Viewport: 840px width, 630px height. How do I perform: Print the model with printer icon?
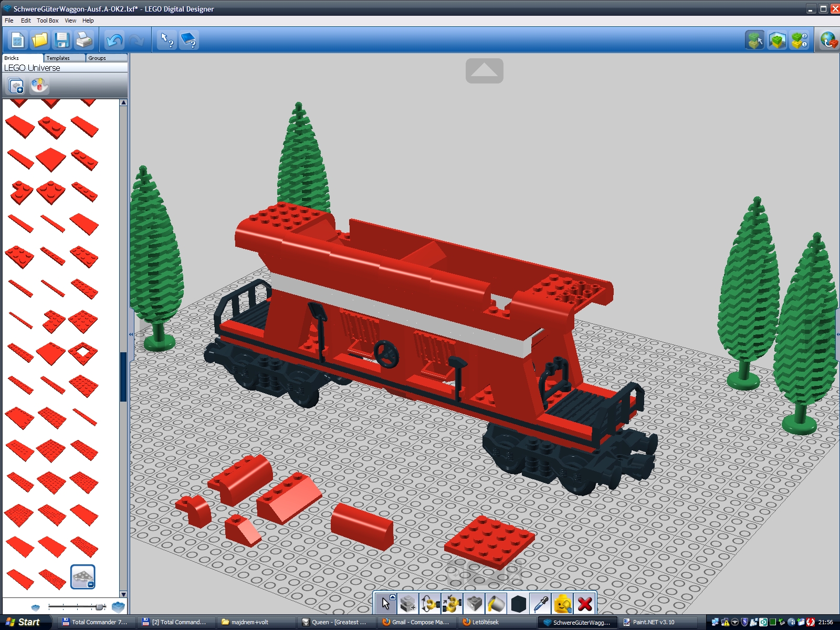(84, 40)
